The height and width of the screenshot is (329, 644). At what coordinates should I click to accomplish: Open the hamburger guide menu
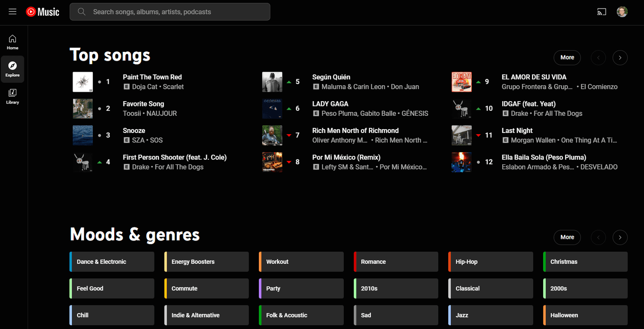coord(12,12)
